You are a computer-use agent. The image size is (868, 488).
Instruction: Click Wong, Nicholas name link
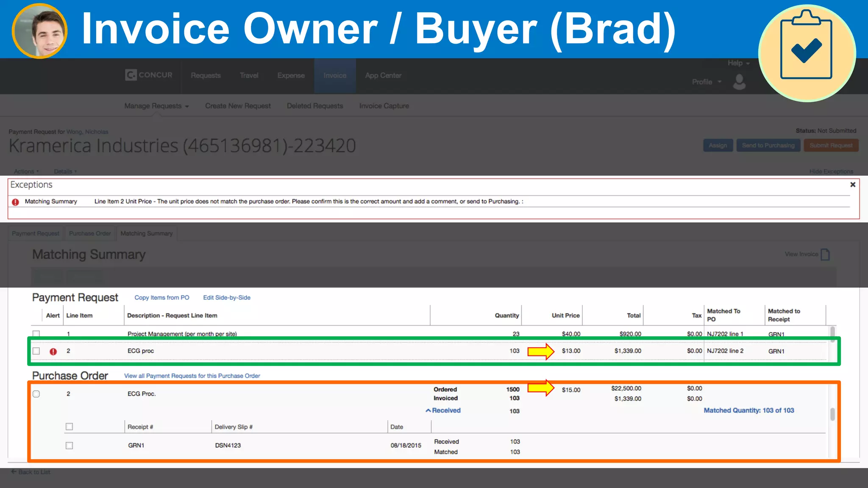(87, 132)
